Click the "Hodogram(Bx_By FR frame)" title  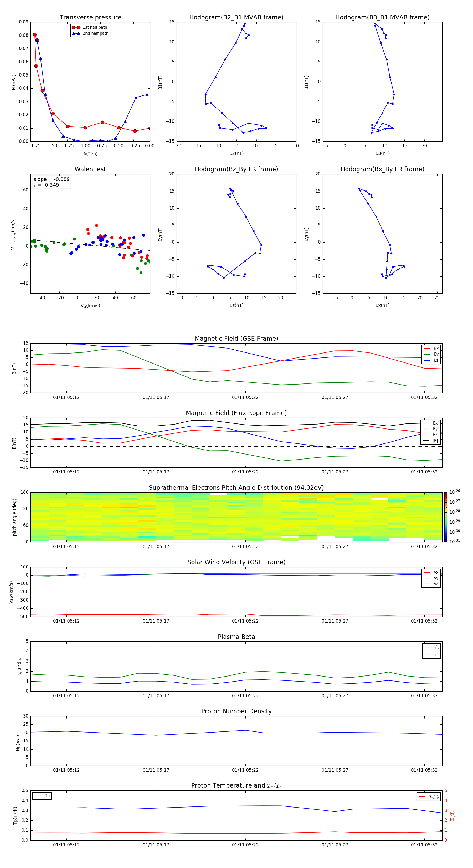point(382,169)
